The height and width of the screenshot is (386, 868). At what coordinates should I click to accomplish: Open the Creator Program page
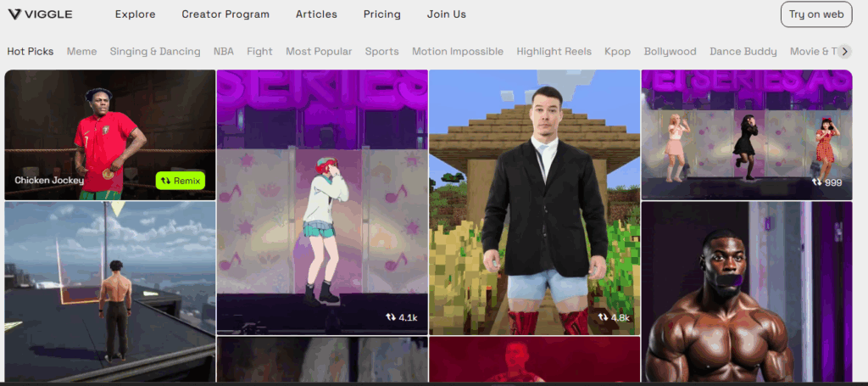click(225, 14)
